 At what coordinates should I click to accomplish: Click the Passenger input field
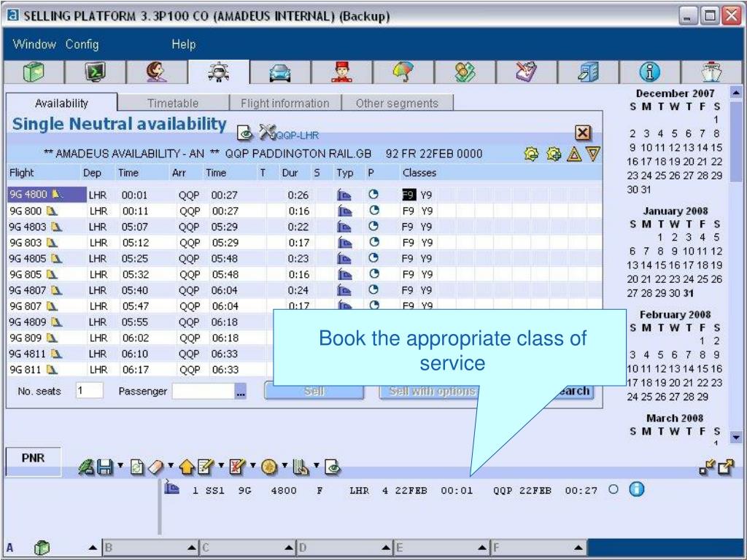point(204,392)
